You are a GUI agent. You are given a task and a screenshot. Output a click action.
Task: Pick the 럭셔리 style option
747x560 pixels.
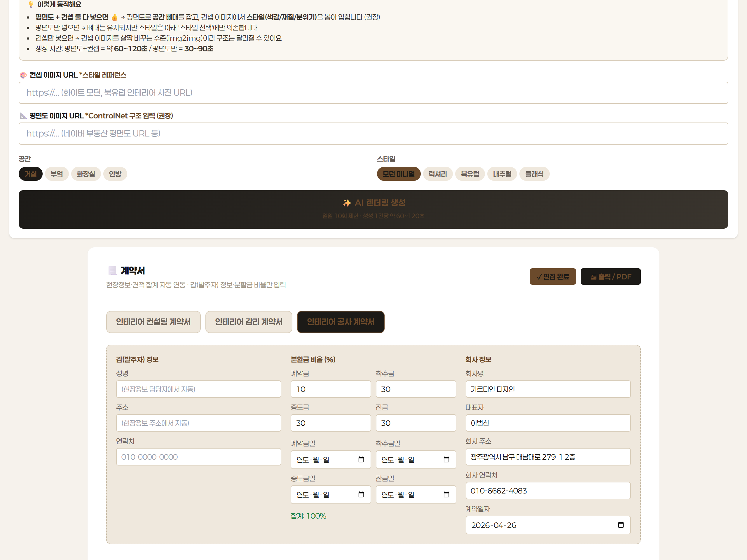(437, 174)
